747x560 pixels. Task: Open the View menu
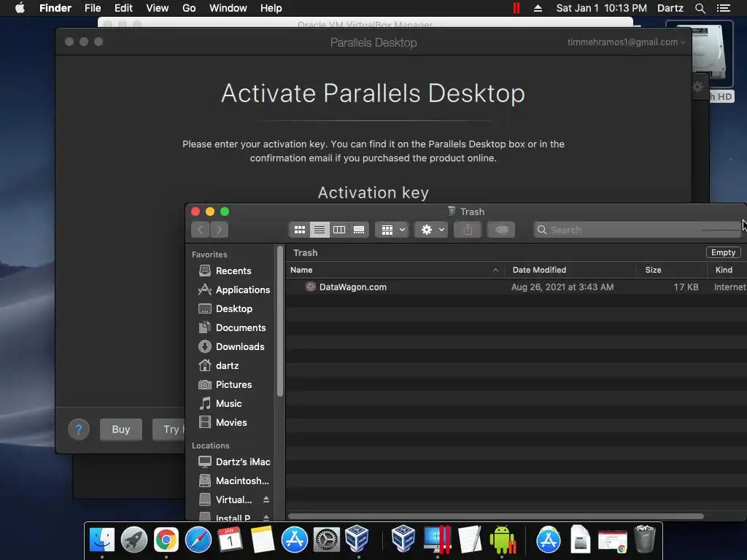point(158,8)
